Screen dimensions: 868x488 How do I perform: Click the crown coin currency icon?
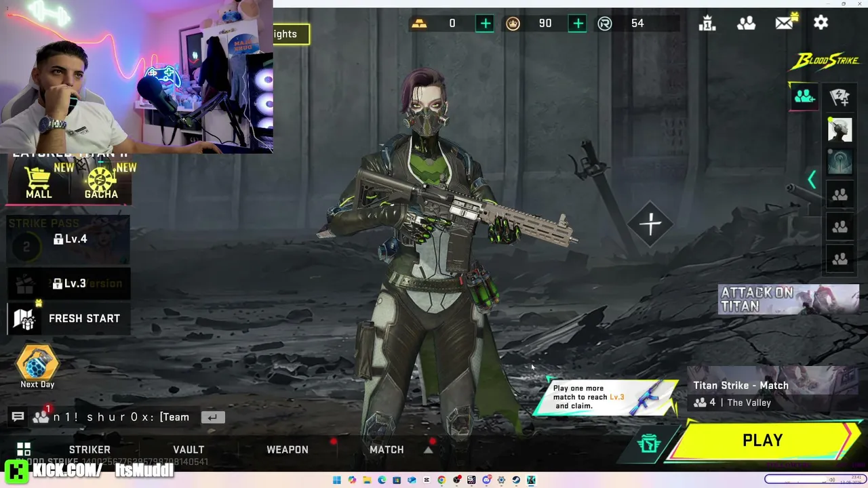pyautogui.click(x=513, y=24)
